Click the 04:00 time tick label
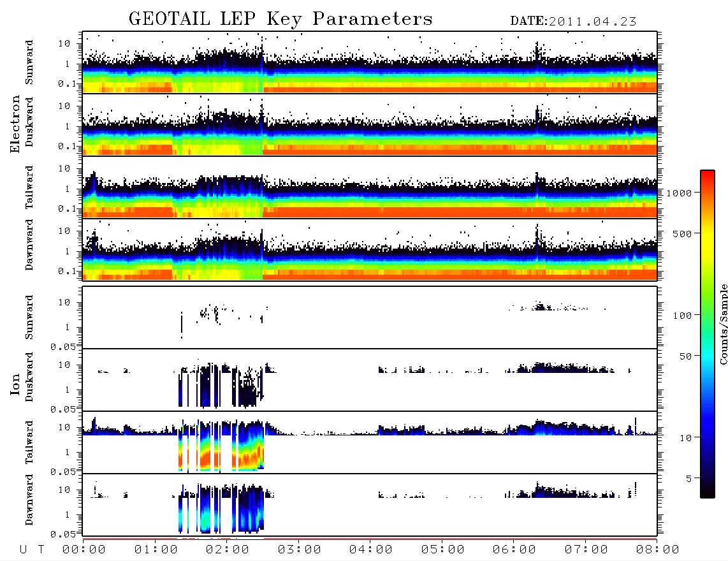 pos(370,550)
